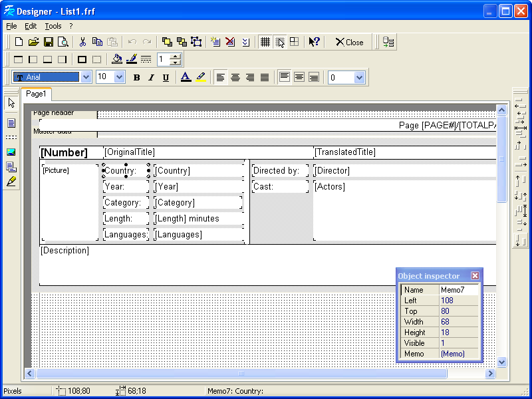532x399 pixels.
Task: Open the text rotation dropdown showing 0
Action: pos(359,77)
